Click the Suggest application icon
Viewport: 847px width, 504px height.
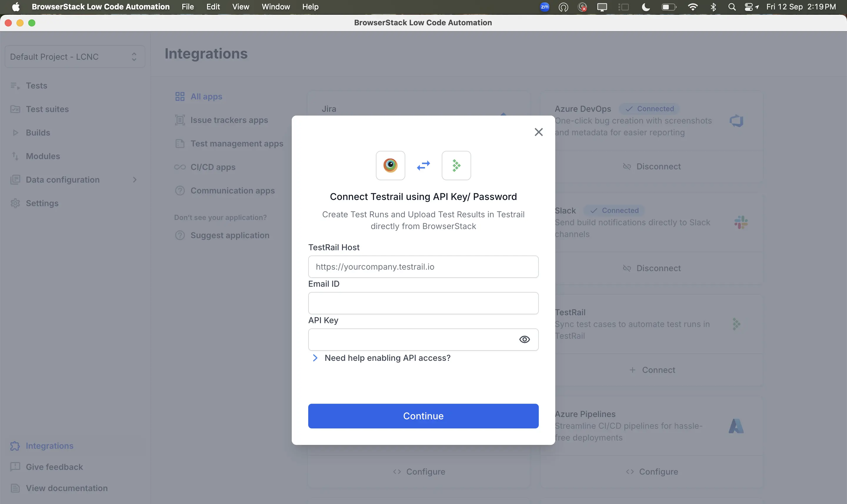tap(180, 235)
